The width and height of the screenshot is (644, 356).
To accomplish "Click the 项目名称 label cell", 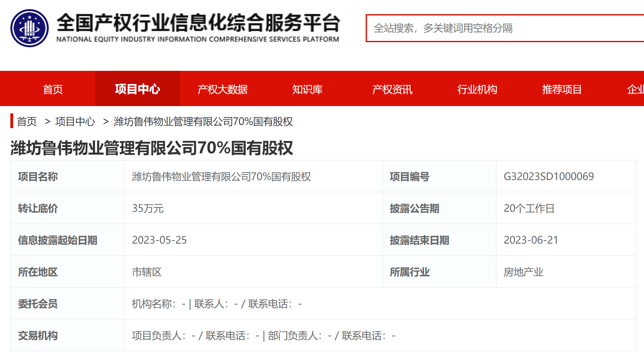I will click(x=68, y=176).
